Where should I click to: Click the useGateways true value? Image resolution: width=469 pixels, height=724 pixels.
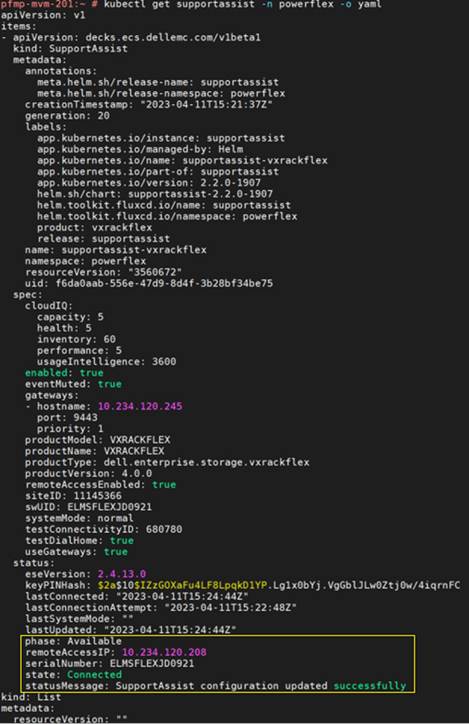coord(115,551)
